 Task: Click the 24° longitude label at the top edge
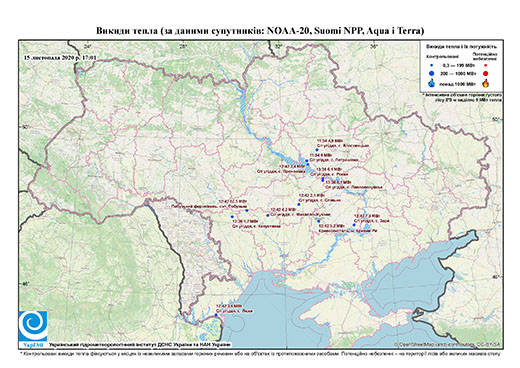click(88, 46)
